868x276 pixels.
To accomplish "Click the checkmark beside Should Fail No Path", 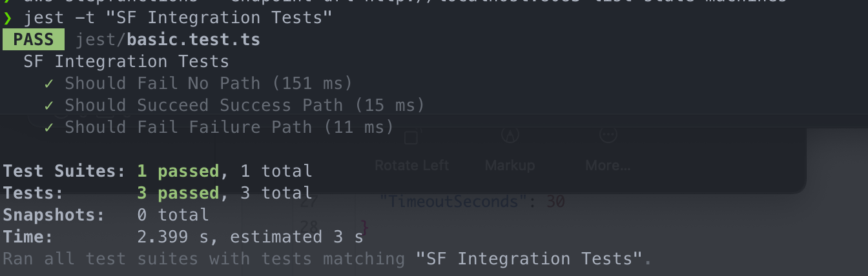I will [49, 84].
